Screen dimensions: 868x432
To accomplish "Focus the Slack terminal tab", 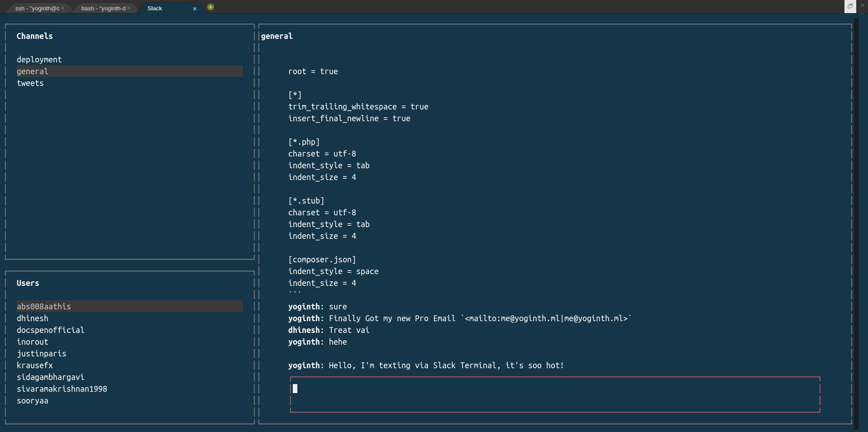I will pos(154,8).
